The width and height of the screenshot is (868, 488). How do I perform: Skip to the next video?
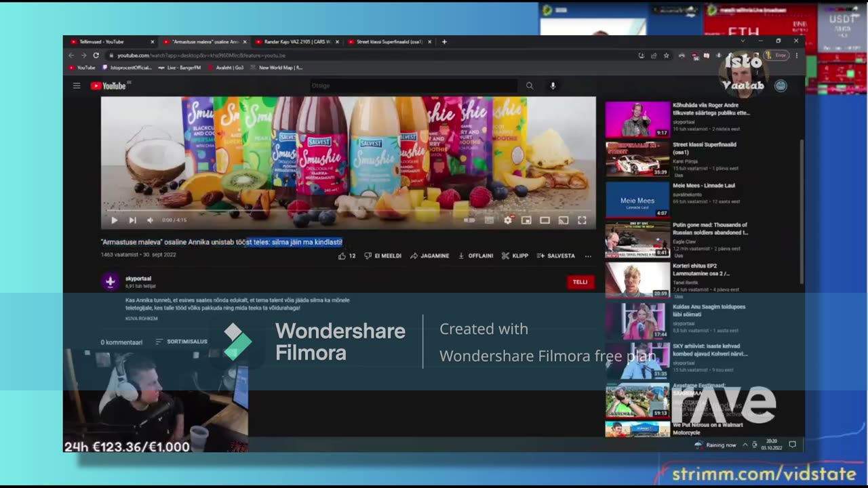[x=132, y=220]
